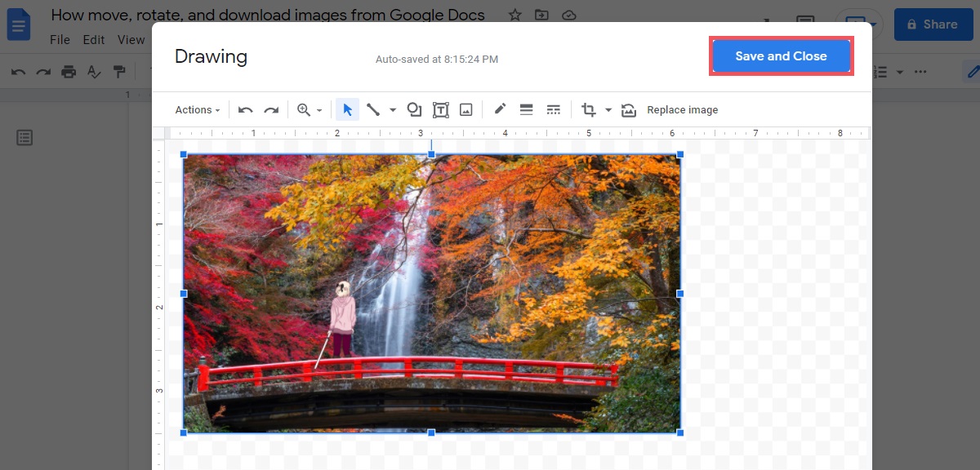Open the Actions dropdown menu
This screenshot has height=470, width=980.
[x=198, y=110]
